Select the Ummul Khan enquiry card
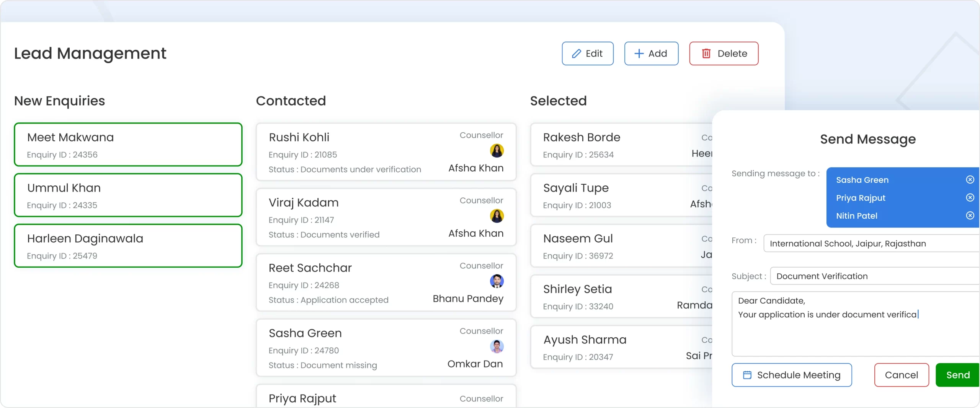Image resolution: width=980 pixels, height=408 pixels. 128,195
